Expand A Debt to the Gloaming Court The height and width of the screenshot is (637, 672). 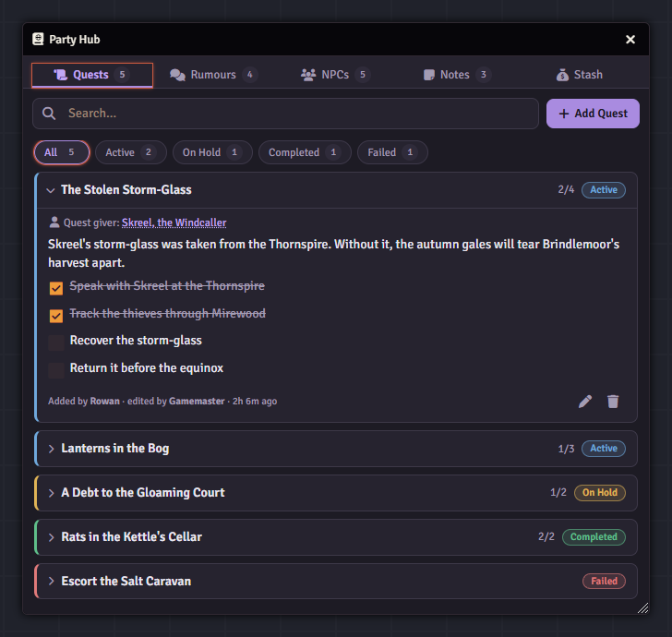click(x=51, y=493)
